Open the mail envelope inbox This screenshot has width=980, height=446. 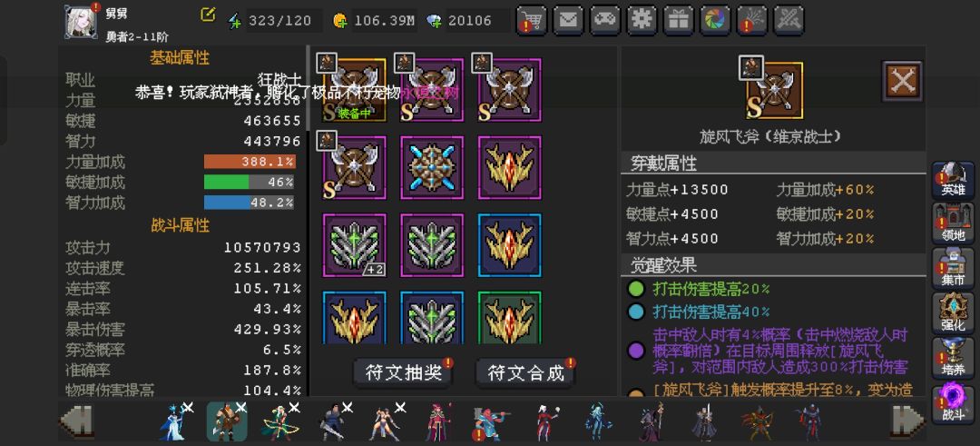(x=568, y=20)
